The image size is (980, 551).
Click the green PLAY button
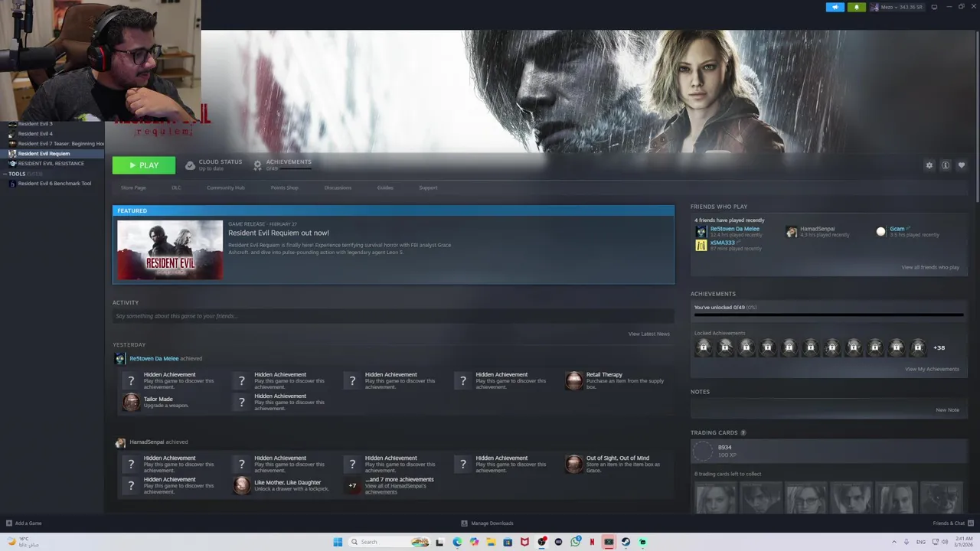click(144, 165)
